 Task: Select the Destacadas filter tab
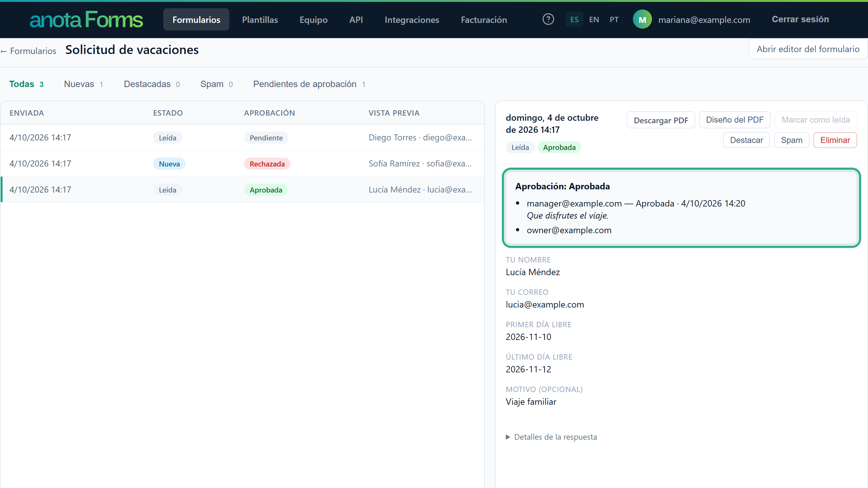click(x=152, y=84)
